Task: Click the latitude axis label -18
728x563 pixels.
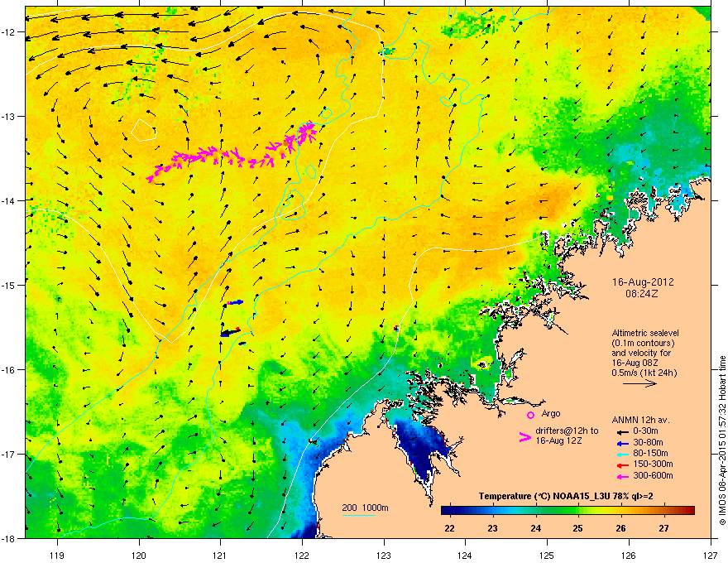Action: (9, 538)
